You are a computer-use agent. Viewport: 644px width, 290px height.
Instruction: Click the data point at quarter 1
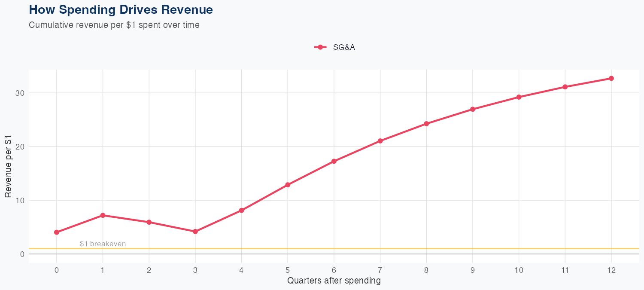click(103, 215)
